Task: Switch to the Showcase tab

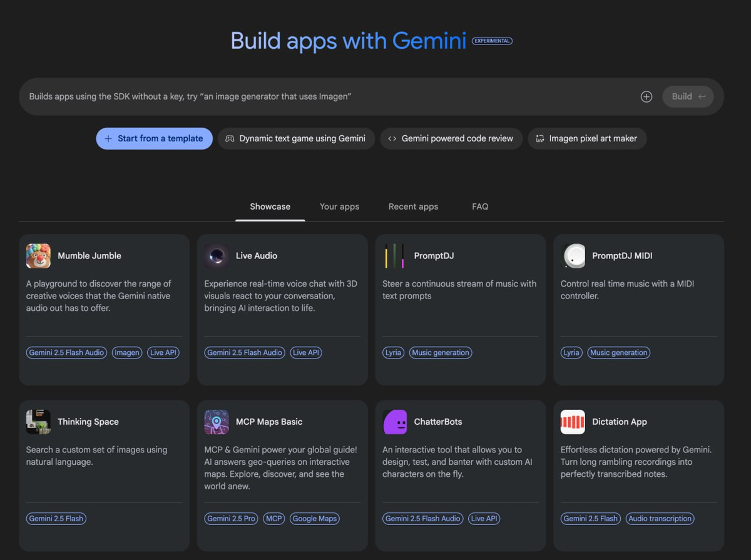Action: (270, 206)
